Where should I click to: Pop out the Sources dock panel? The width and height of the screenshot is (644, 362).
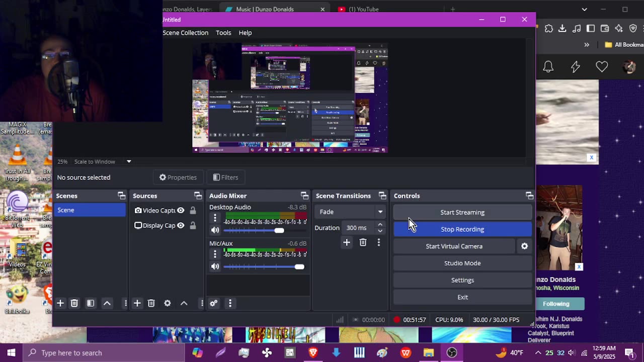[198, 196]
